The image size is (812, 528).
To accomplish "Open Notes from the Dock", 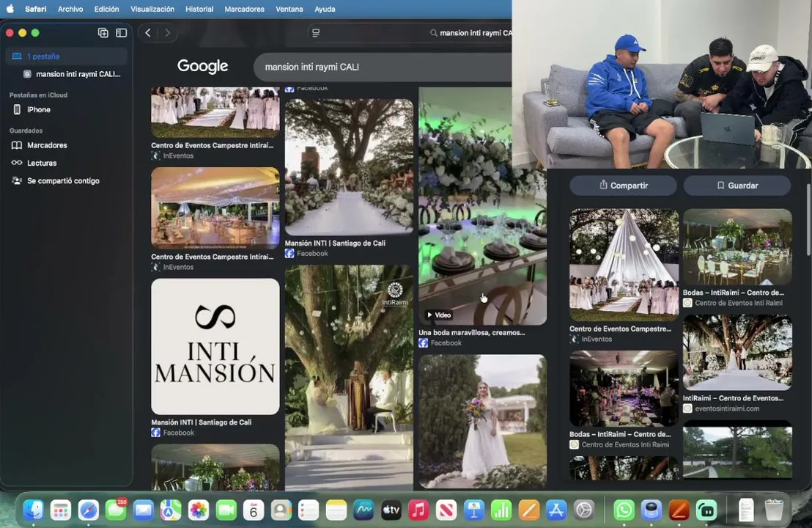I will coord(336,510).
